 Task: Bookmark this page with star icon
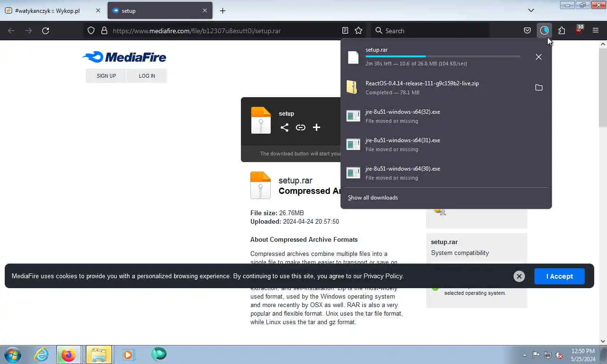pyautogui.click(x=359, y=30)
